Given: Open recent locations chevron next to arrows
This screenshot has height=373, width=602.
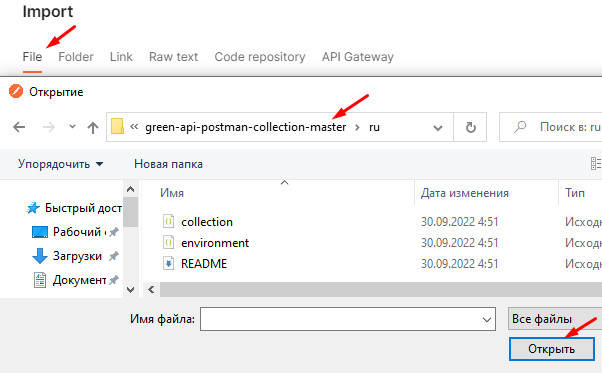Looking at the screenshot, I should pos(72,127).
